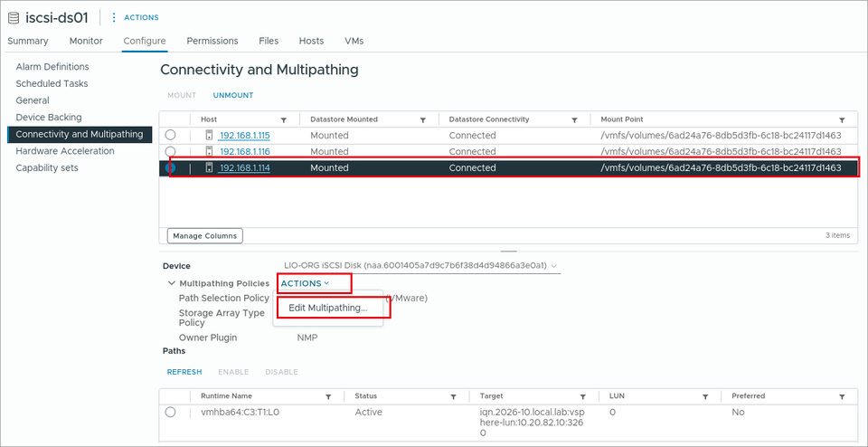868x447 pixels.
Task: Filter the Status column in Paths
Action: tap(453, 396)
